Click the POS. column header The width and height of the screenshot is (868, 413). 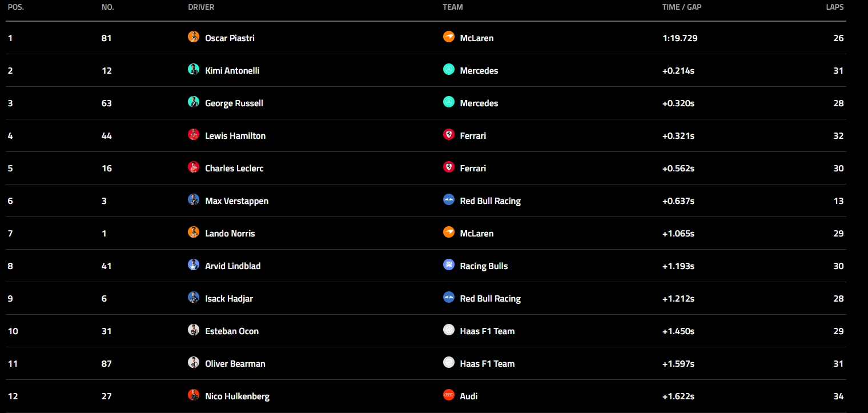(16, 7)
